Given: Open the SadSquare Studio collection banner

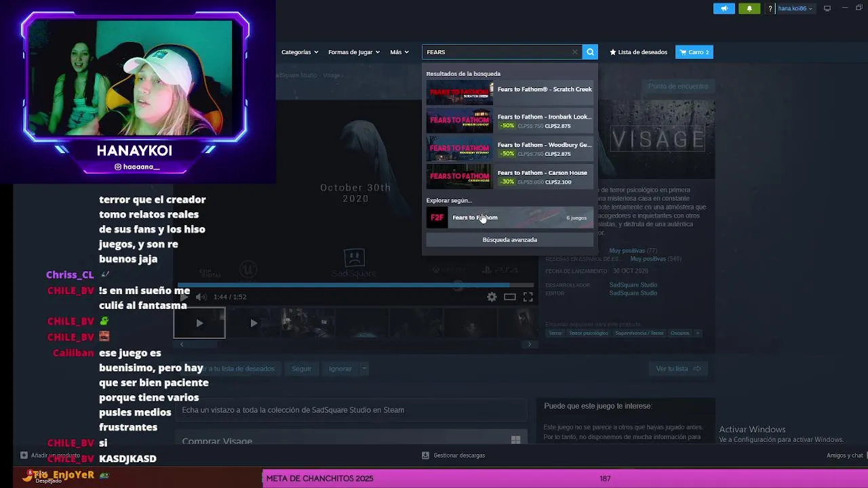Looking at the screenshot, I should tap(351, 410).
